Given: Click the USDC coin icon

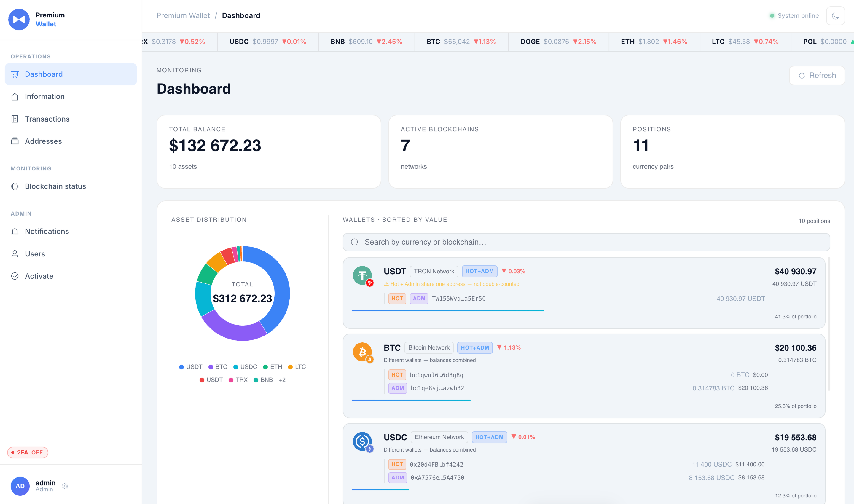Looking at the screenshot, I should 362,441.
